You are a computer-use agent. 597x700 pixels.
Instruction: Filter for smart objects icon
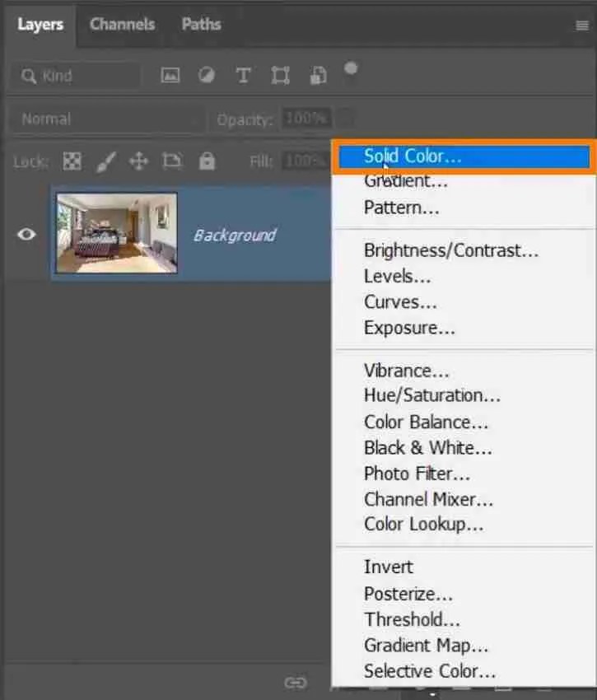(318, 76)
